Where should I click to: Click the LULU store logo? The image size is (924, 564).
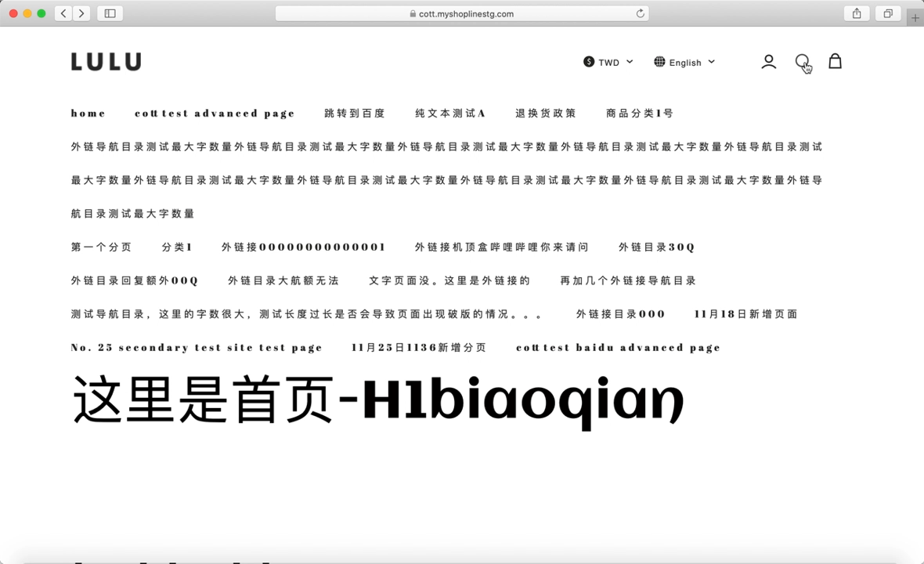(106, 62)
